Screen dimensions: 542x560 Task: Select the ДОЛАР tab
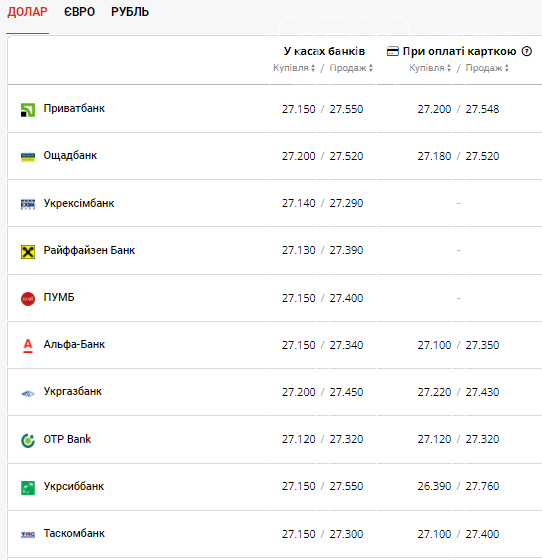click(x=27, y=12)
